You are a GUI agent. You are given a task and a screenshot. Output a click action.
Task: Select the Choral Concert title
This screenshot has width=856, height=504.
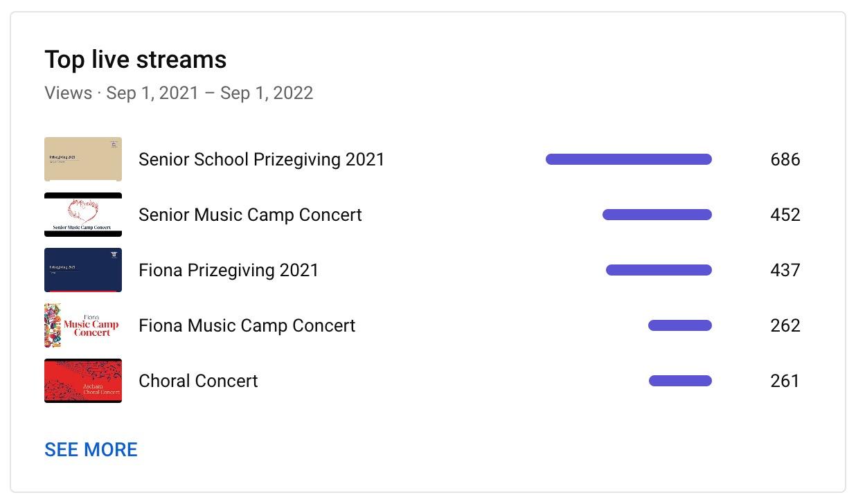[198, 381]
